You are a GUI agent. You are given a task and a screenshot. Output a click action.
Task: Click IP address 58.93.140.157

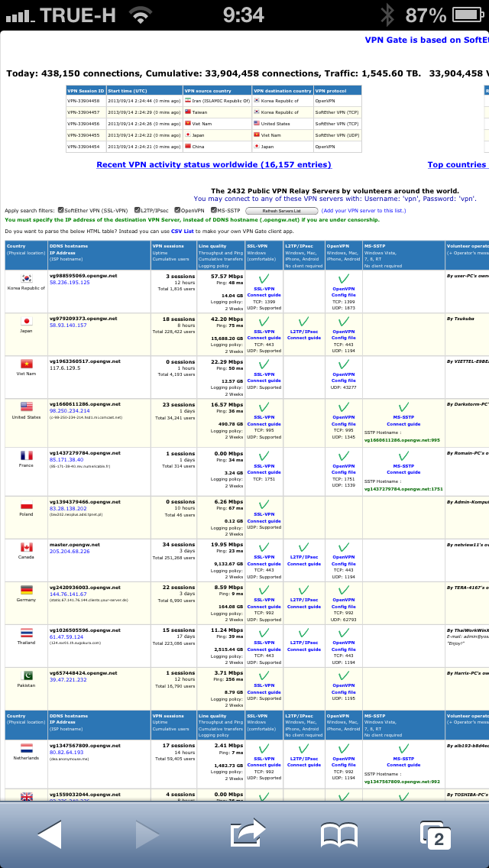pyautogui.click(x=68, y=325)
